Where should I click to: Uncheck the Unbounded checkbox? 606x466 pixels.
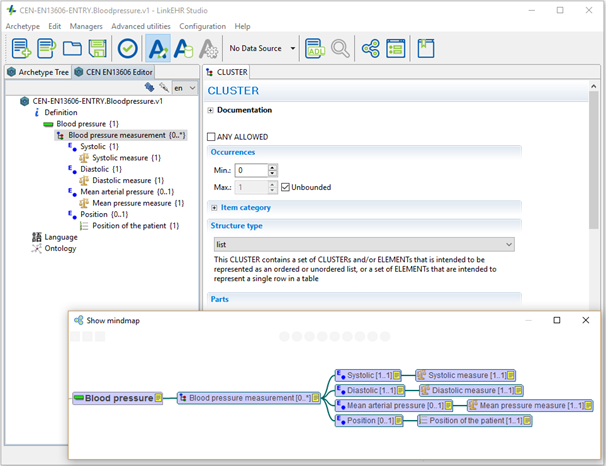tap(286, 187)
